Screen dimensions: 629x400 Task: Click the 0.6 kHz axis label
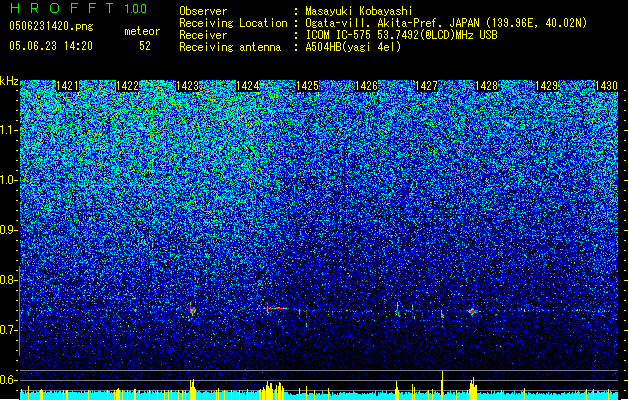(x=9, y=380)
